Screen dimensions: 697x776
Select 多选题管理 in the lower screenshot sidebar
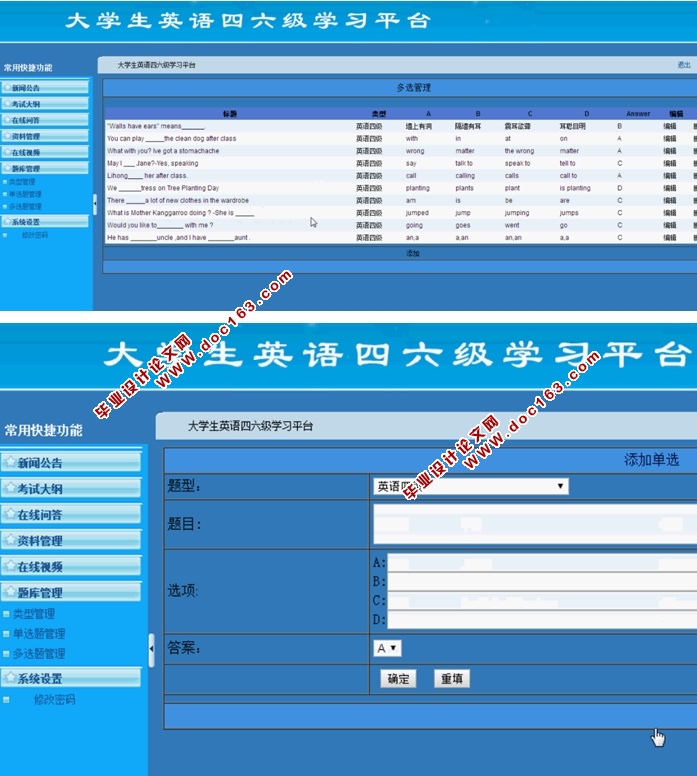tap(39, 654)
